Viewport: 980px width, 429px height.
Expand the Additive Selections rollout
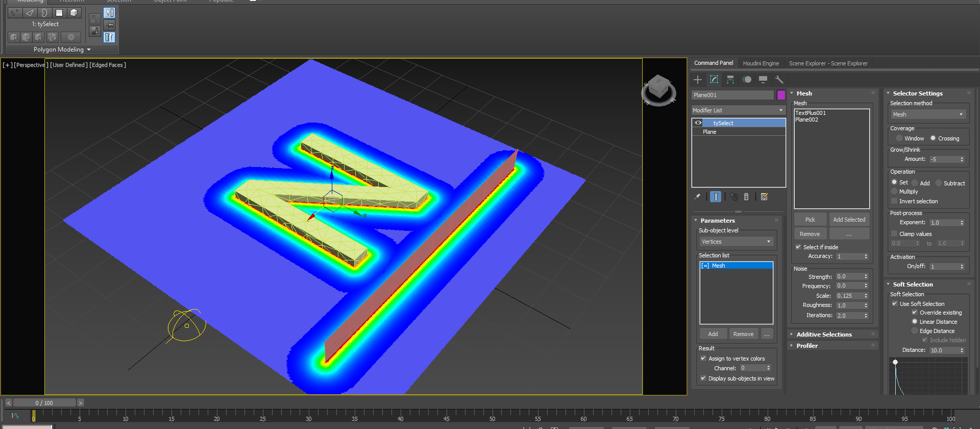(x=824, y=335)
